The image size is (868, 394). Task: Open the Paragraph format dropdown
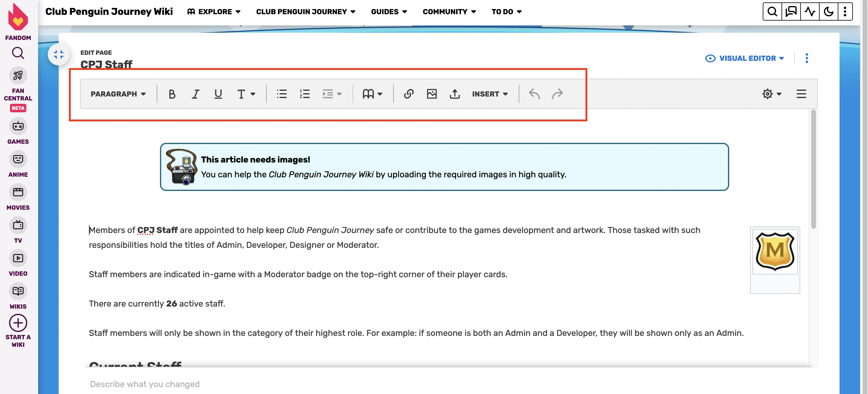[118, 94]
